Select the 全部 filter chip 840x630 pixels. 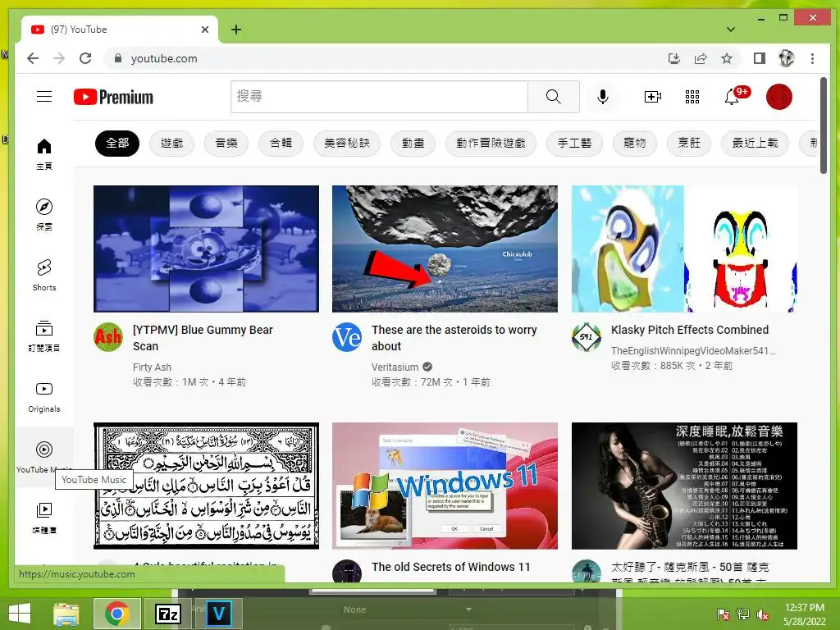point(117,143)
